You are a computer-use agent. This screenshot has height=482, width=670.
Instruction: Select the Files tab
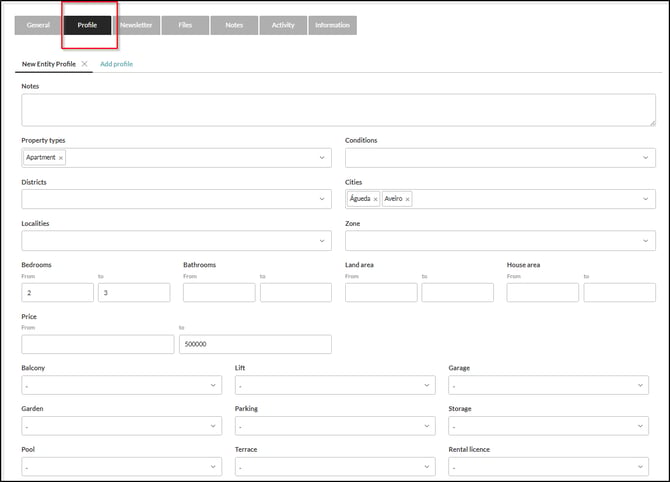pyautogui.click(x=185, y=25)
